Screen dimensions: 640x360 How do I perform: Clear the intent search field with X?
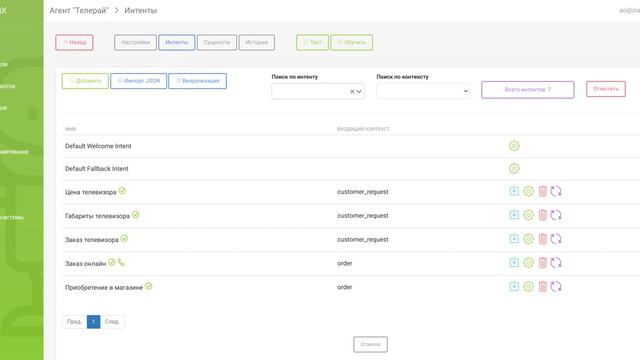tap(352, 91)
